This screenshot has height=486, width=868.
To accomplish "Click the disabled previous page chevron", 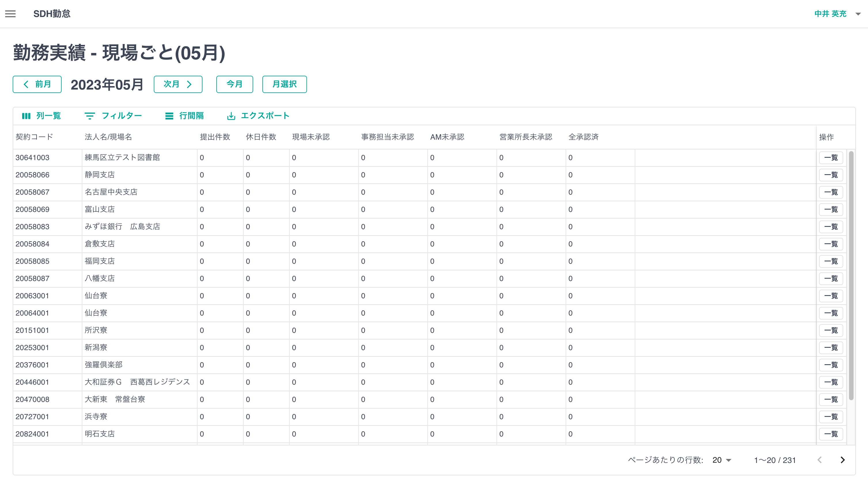I will tap(820, 460).
